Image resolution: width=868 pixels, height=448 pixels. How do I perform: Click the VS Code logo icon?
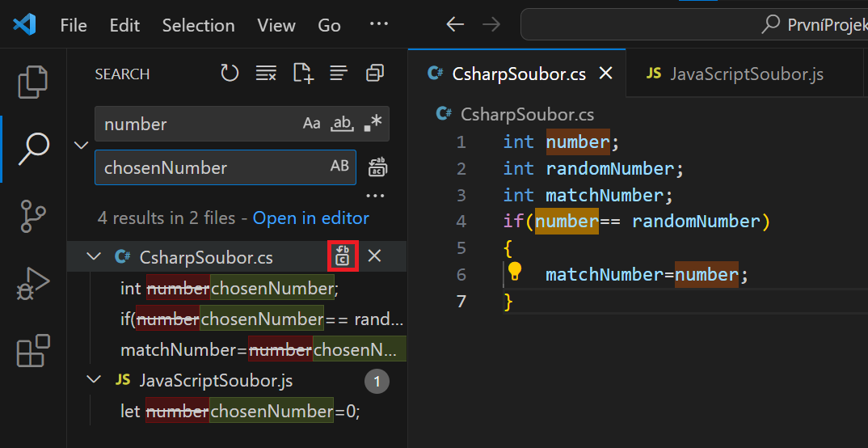tap(24, 25)
